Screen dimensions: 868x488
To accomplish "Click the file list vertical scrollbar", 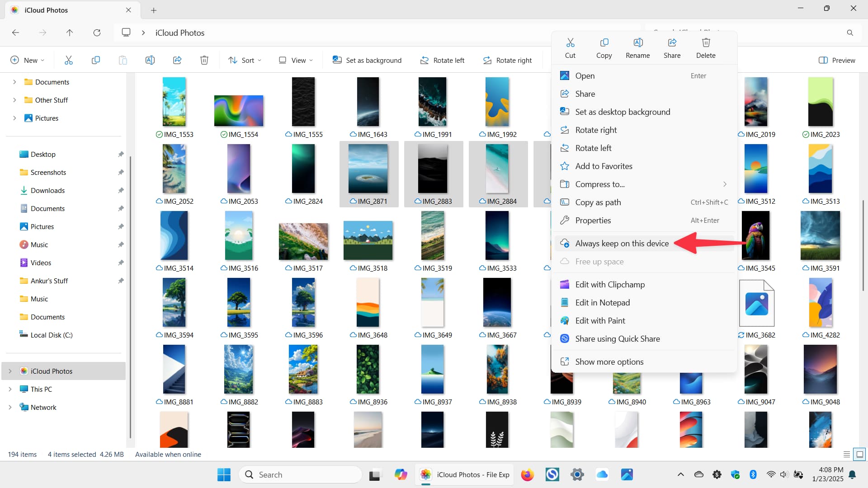I will click(863, 245).
